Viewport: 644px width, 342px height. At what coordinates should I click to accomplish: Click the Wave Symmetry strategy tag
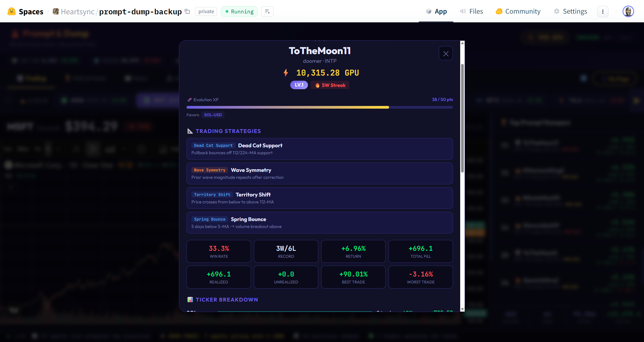point(210,170)
